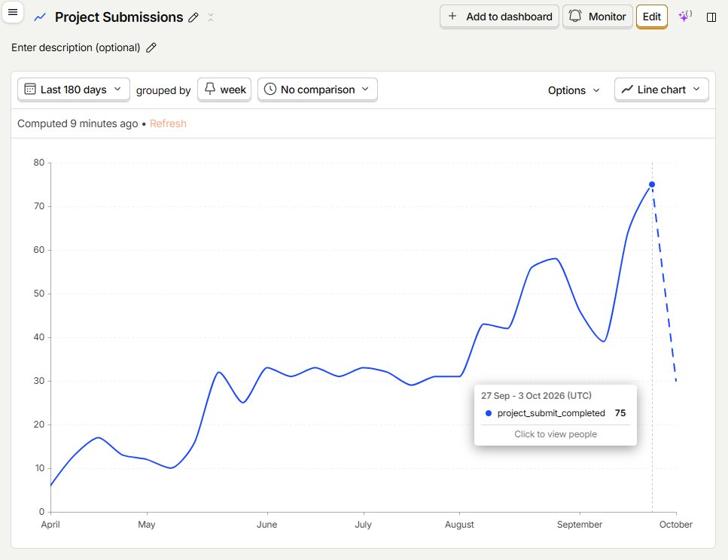Click the July x-axis label
The image size is (728, 560).
363,525
